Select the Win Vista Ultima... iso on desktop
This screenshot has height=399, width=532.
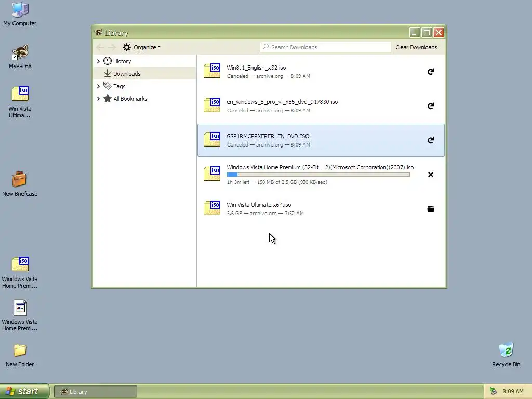coord(20,102)
